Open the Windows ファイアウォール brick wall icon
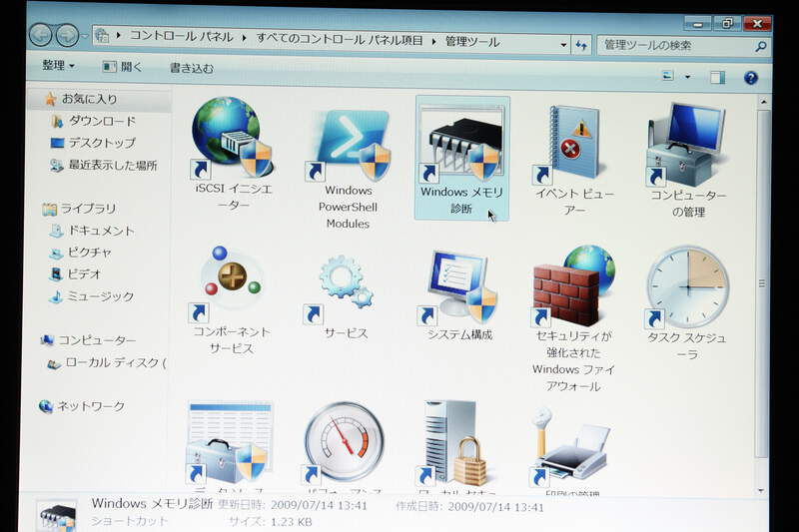Screen dimensions: 799x532 [x=572, y=286]
